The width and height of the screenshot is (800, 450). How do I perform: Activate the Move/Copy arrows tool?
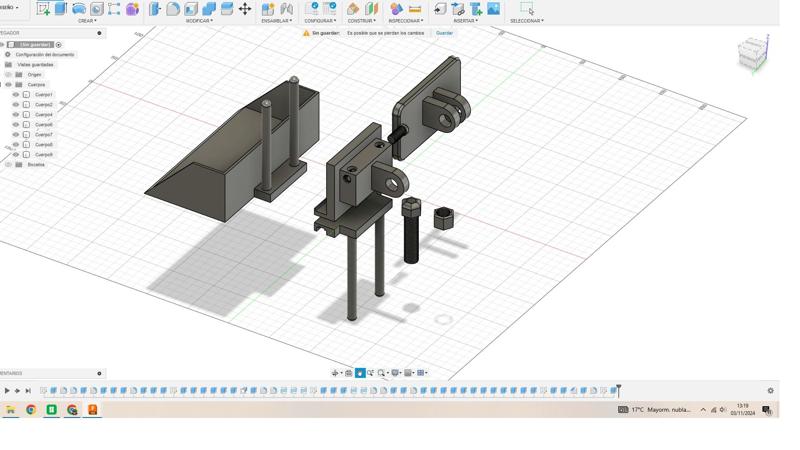(x=244, y=8)
